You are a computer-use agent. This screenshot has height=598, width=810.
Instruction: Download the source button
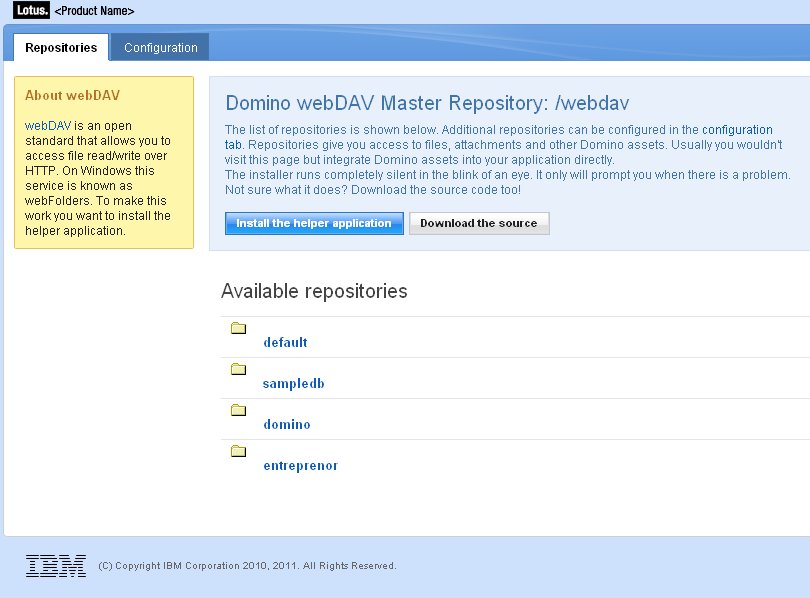click(x=479, y=223)
